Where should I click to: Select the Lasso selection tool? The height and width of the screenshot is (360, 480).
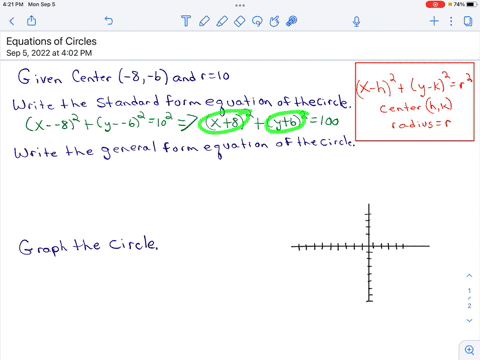(x=257, y=21)
